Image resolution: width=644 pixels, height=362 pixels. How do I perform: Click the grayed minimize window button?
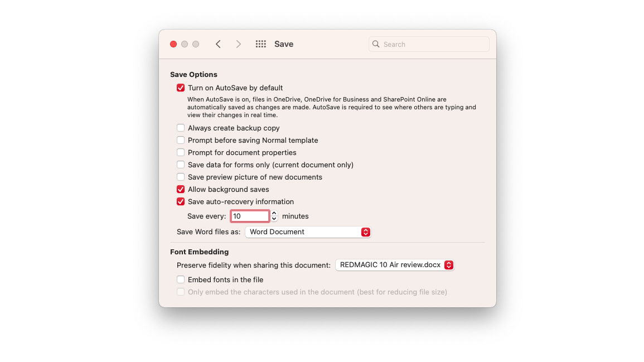pyautogui.click(x=185, y=44)
